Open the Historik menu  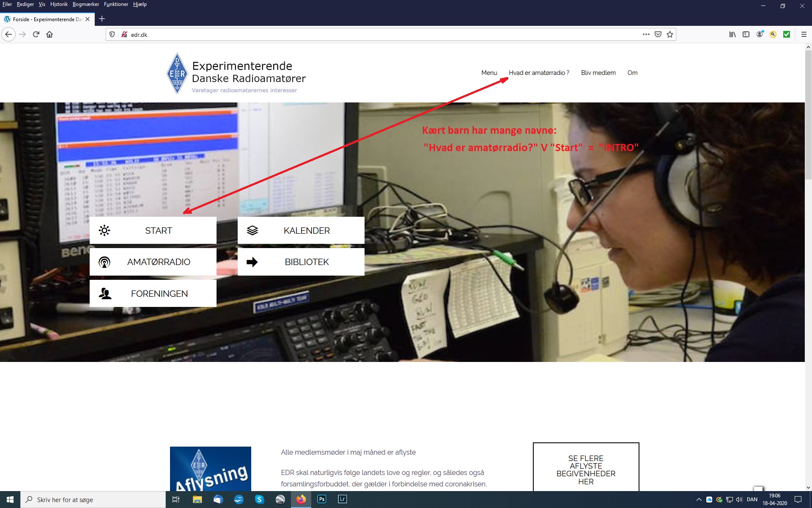point(59,4)
